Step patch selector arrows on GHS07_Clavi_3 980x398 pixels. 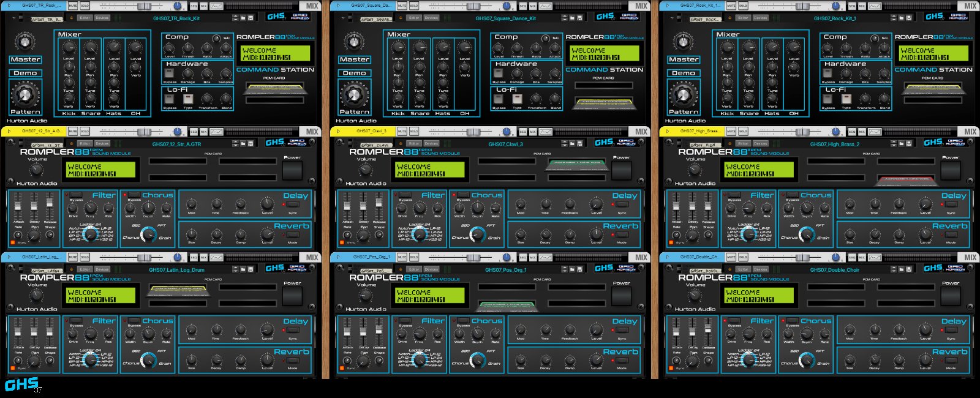(x=565, y=144)
